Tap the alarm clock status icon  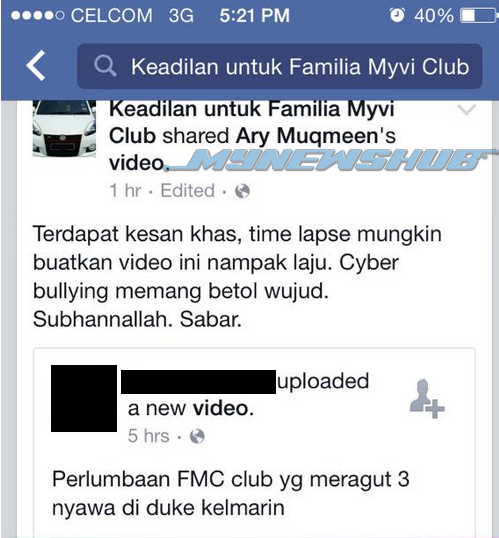pyautogui.click(x=397, y=15)
